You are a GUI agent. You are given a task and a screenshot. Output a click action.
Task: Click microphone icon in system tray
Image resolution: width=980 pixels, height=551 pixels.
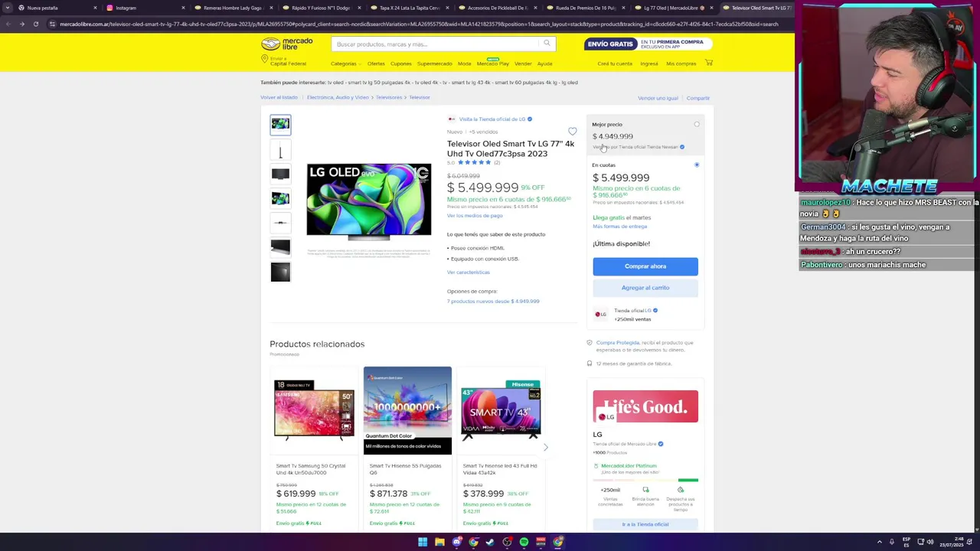coord(891,542)
